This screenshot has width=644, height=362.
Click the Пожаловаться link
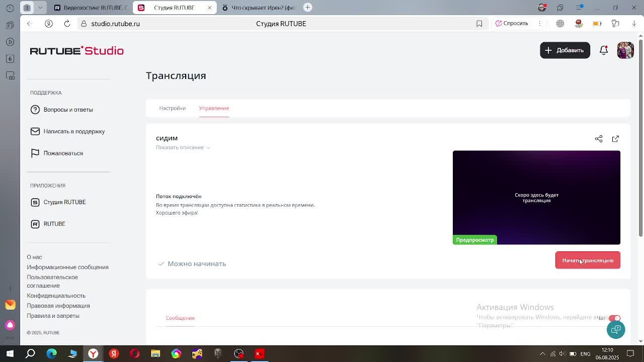(57, 153)
